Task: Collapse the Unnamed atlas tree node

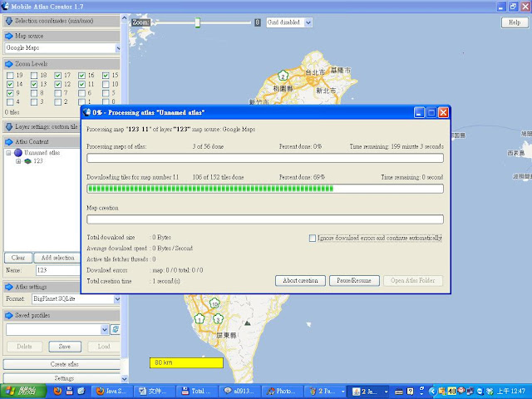Action: point(8,153)
